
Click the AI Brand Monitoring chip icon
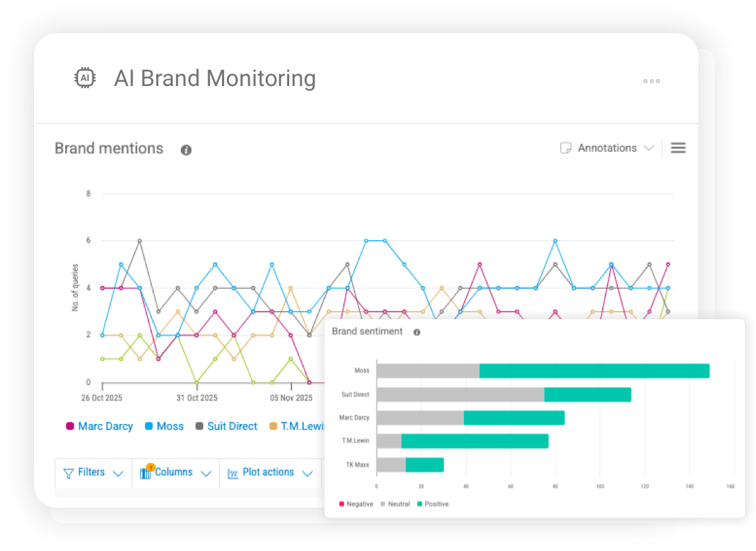pos(85,78)
